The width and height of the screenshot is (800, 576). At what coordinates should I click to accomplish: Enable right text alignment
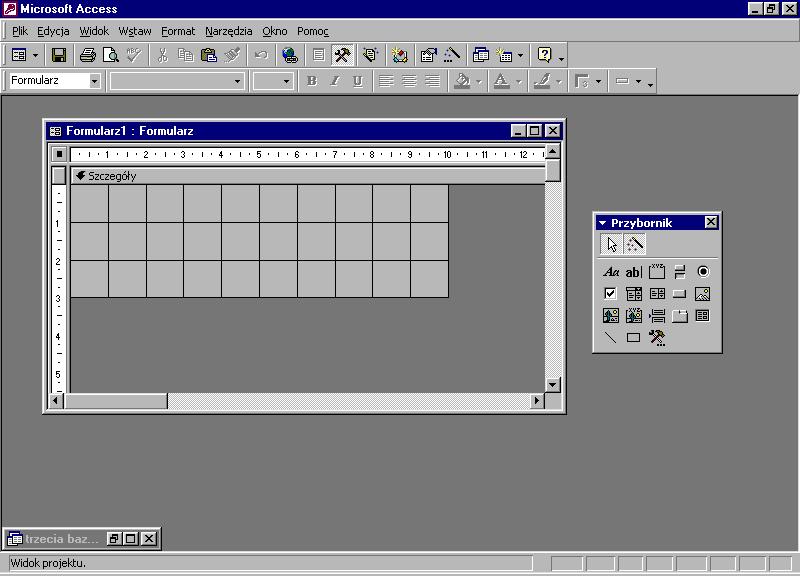(x=433, y=81)
